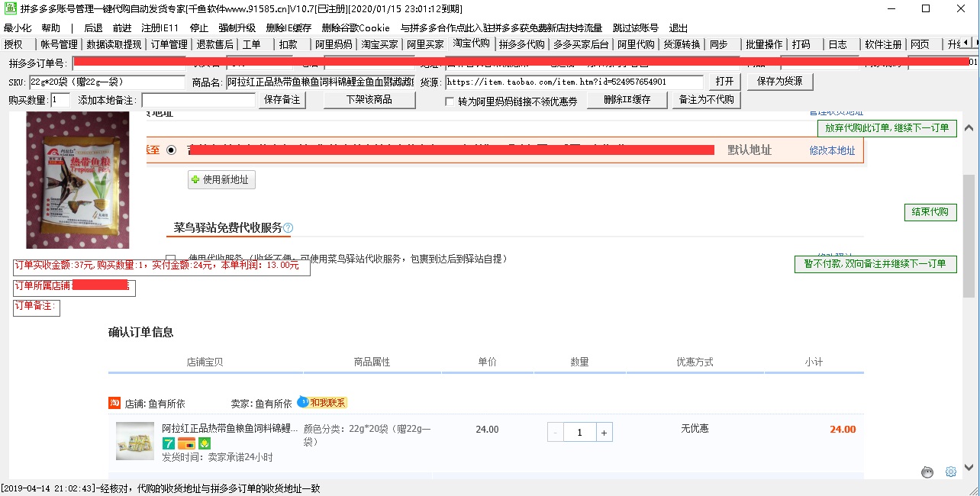Viewport: 980px width, 496px height.
Task: Click 后退 in the menu bar
Action: coord(93,28)
